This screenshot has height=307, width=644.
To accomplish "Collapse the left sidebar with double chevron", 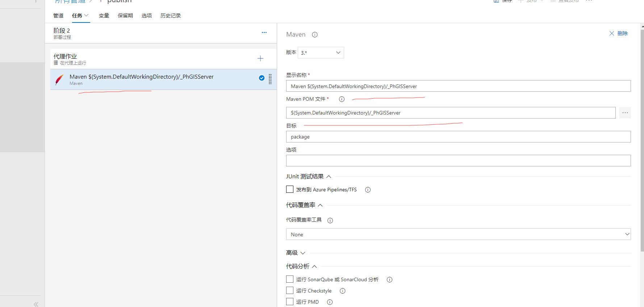I will click(x=36, y=304).
